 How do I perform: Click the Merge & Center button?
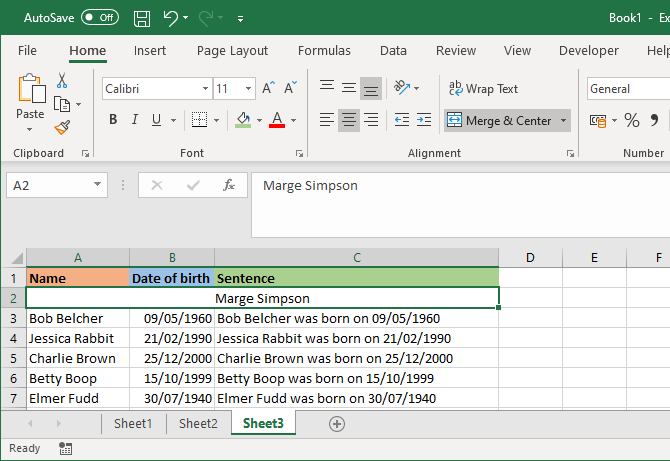500,120
